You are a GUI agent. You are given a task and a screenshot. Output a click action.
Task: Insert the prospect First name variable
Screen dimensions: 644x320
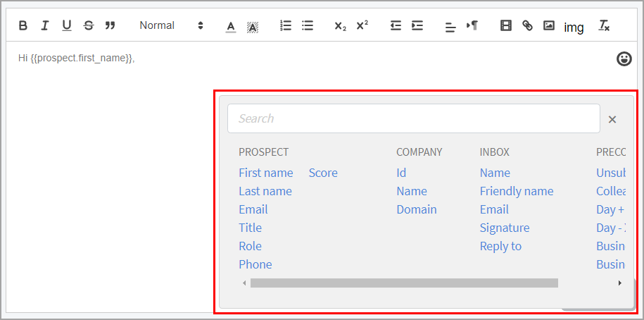coord(265,173)
